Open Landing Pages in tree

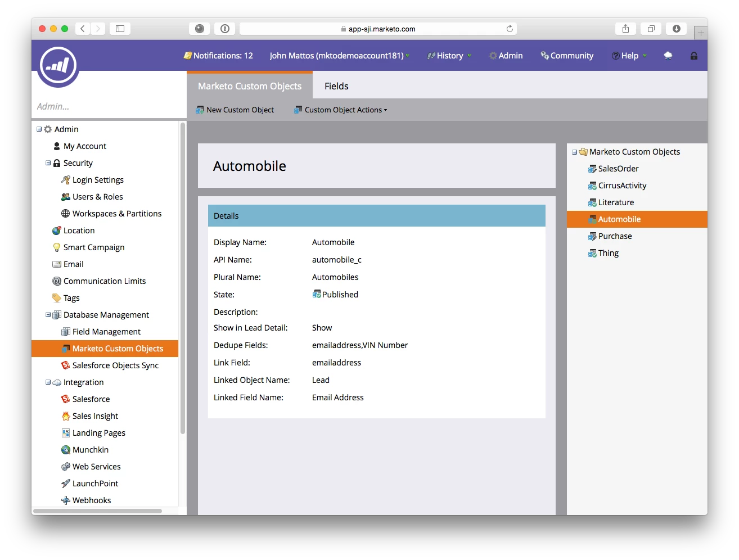point(98,433)
